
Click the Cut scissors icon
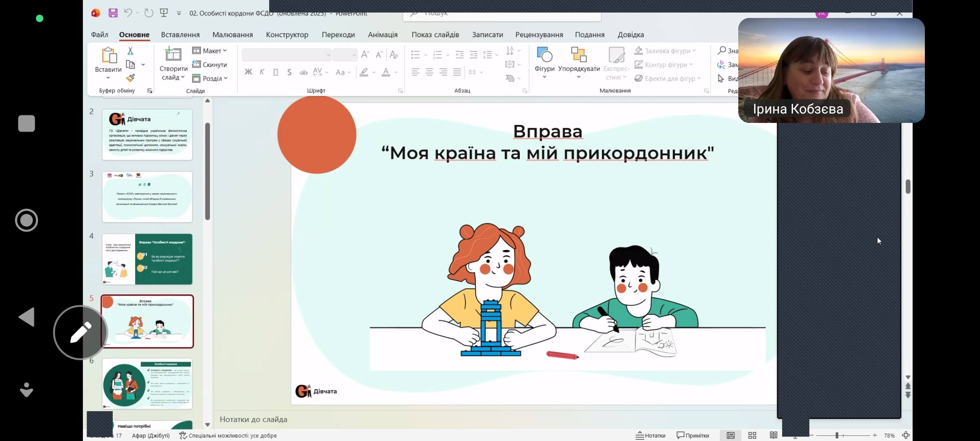click(130, 51)
